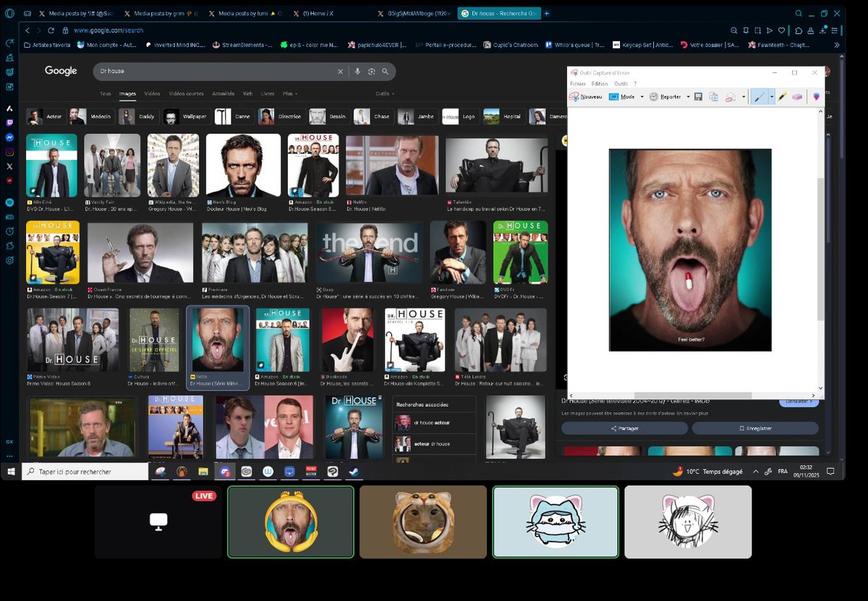868x601 pixels.
Task: Open the 'StreamElements' bookmark
Action: click(242, 45)
